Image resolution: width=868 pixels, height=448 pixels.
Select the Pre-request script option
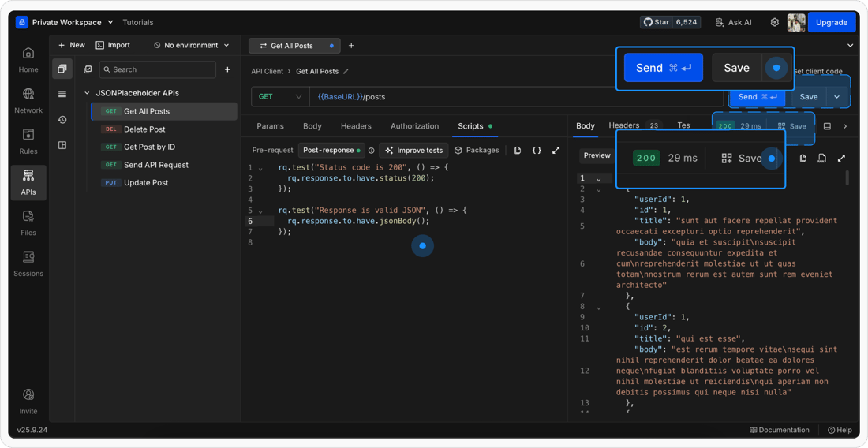273,151
